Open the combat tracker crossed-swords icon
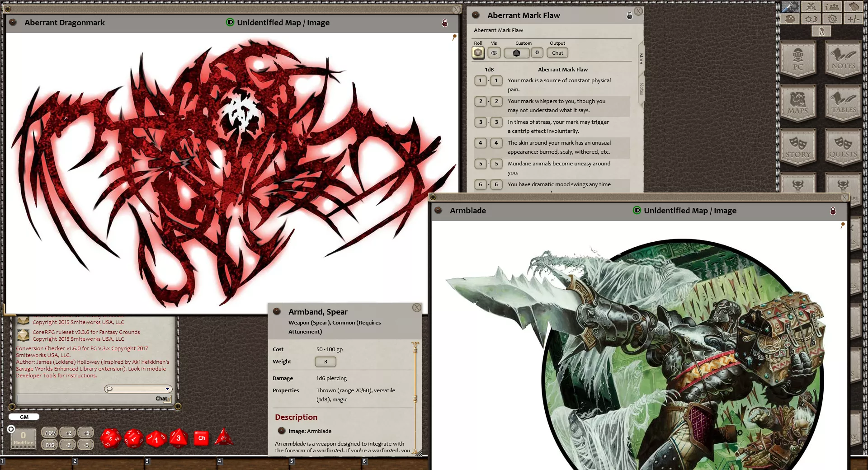The width and height of the screenshot is (868, 470). click(x=811, y=6)
